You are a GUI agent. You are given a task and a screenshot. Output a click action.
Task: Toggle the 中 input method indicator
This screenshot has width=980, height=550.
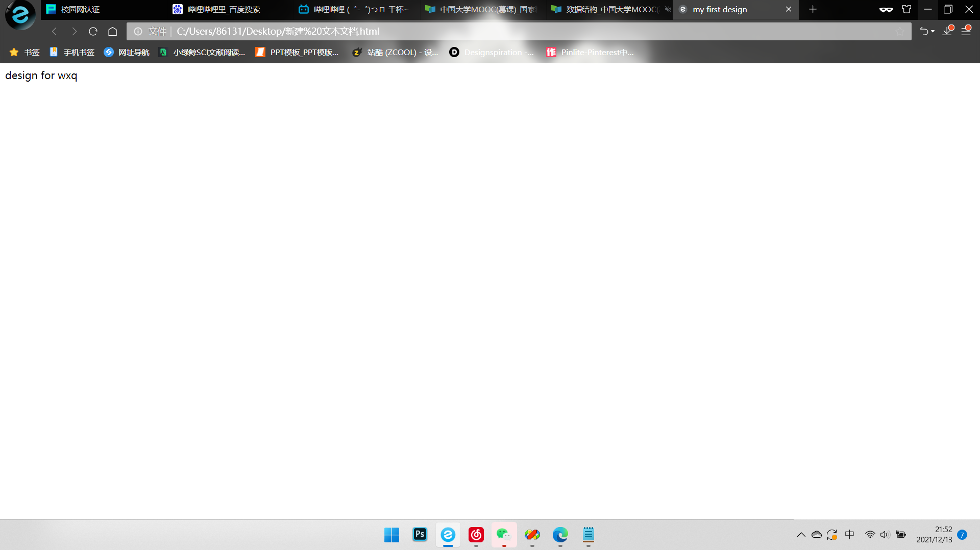pyautogui.click(x=850, y=534)
